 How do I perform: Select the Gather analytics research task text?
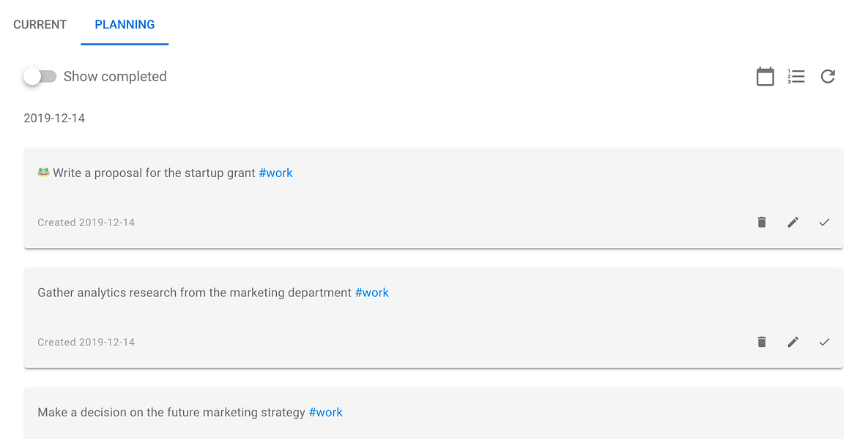coord(194,293)
